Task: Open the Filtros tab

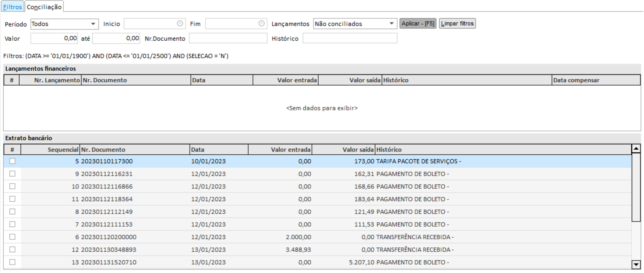Action: [x=13, y=7]
